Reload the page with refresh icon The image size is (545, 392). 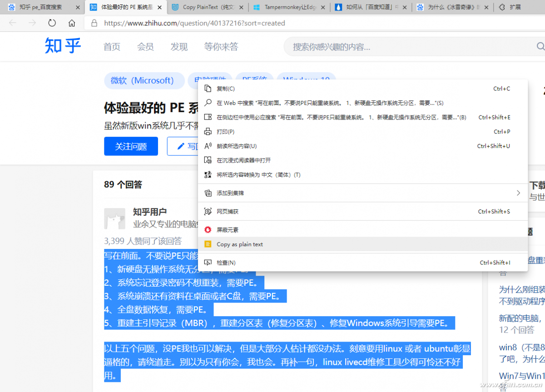tap(52, 23)
